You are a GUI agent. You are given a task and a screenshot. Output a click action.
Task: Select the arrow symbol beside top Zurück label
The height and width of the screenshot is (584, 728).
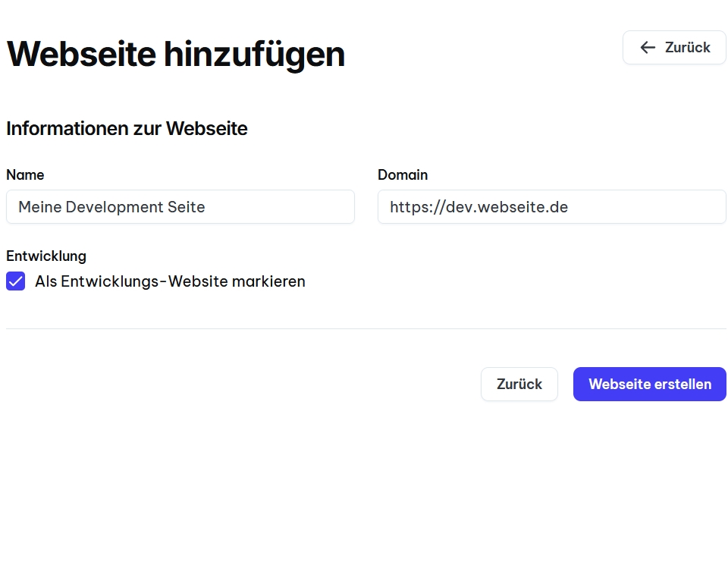pos(647,47)
